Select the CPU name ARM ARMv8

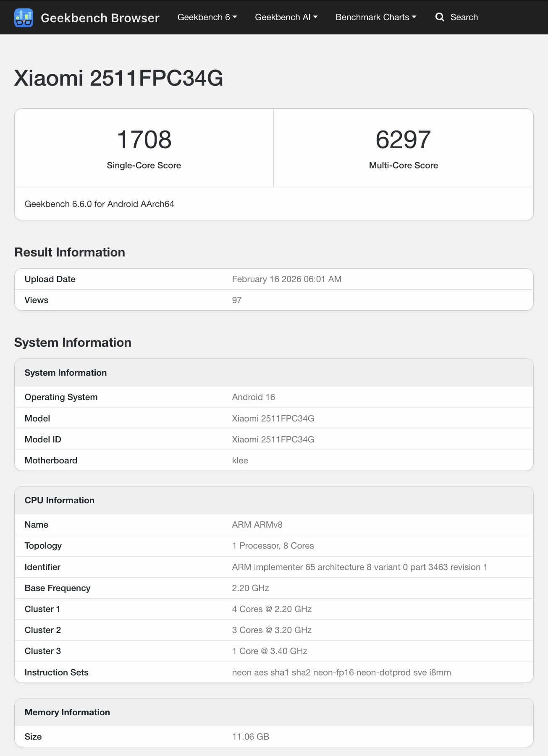[257, 525]
